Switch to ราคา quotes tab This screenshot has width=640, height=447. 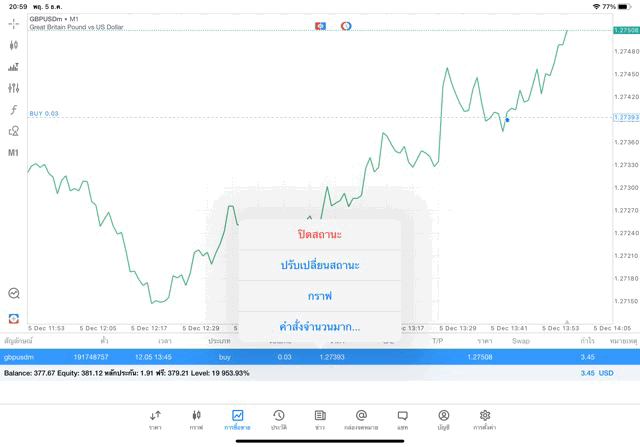pos(155,419)
